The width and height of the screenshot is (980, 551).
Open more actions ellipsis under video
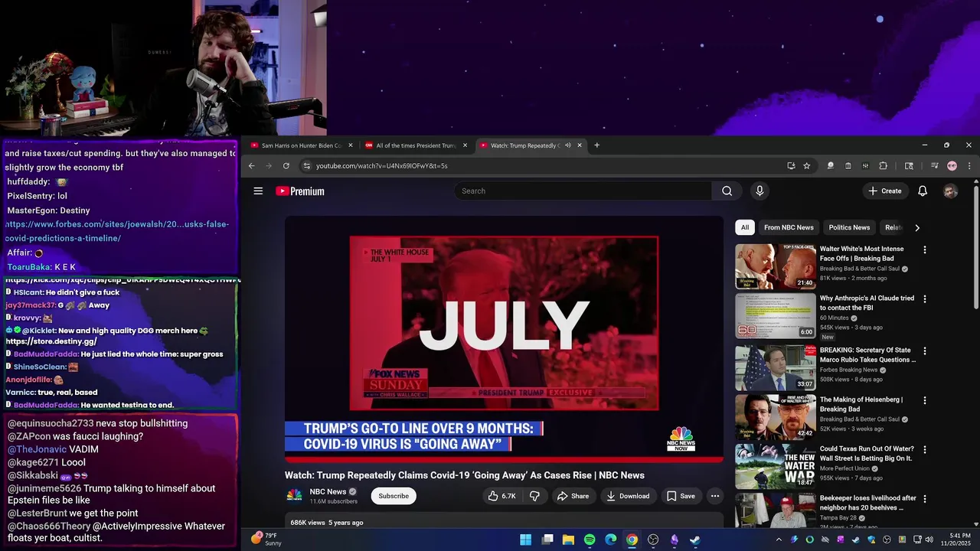pyautogui.click(x=714, y=496)
